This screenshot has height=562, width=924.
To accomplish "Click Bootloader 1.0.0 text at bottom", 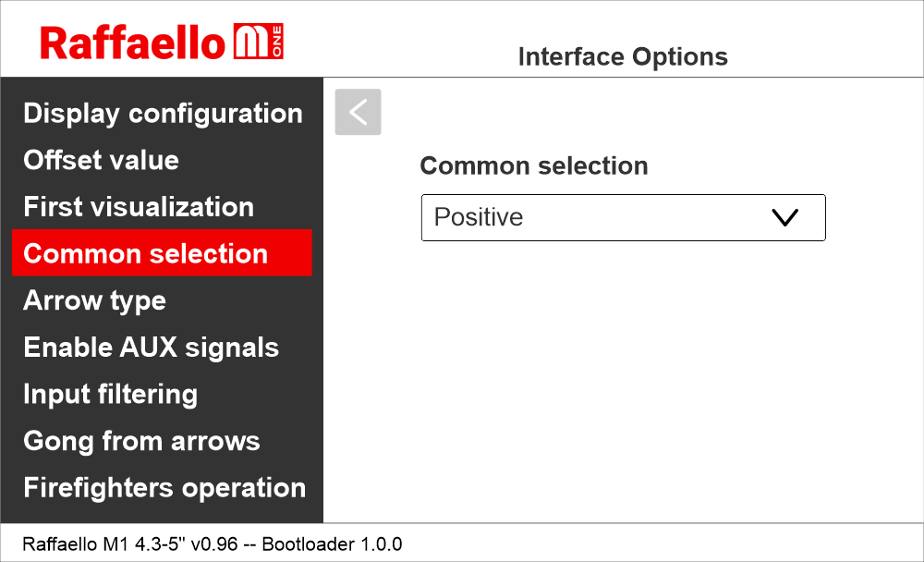I will coord(332,544).
